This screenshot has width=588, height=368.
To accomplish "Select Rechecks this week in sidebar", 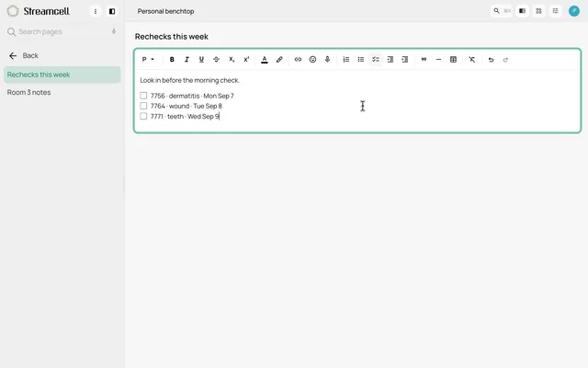I will [x=62, y=75].
